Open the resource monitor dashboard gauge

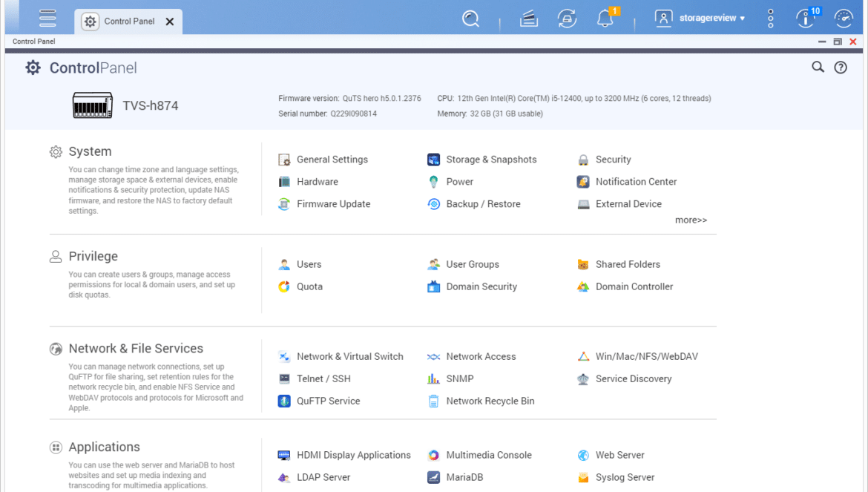click(844, 19)
